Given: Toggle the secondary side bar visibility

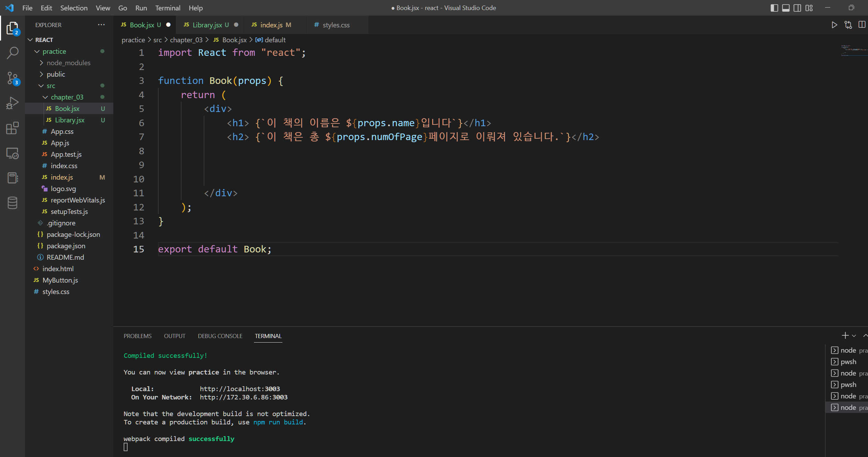Looking at the screenshot, I should tap(797, 8).
